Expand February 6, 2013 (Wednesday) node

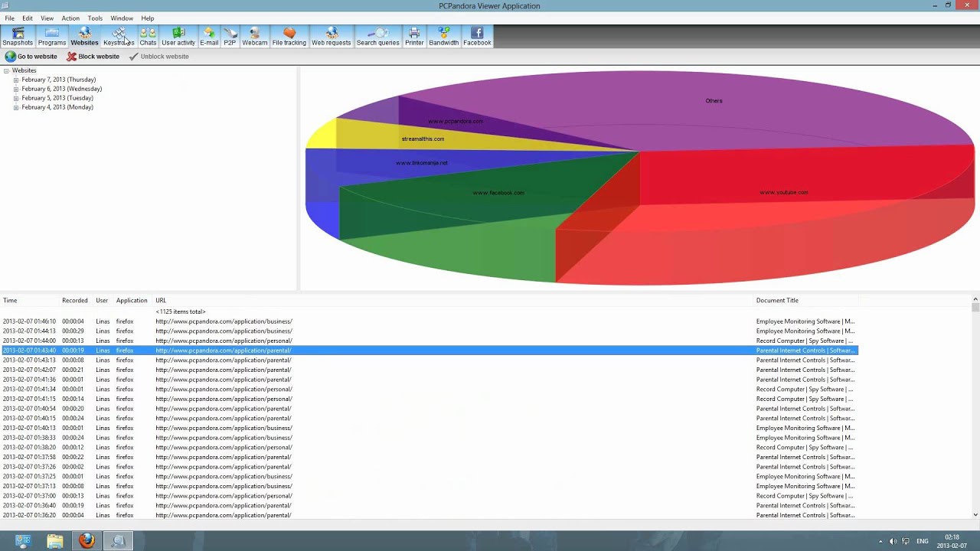pyautogui.click(x=16, y=89)
